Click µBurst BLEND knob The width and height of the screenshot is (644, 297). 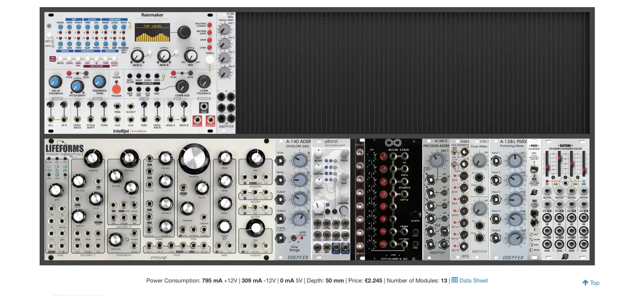(x=318, y=154)
